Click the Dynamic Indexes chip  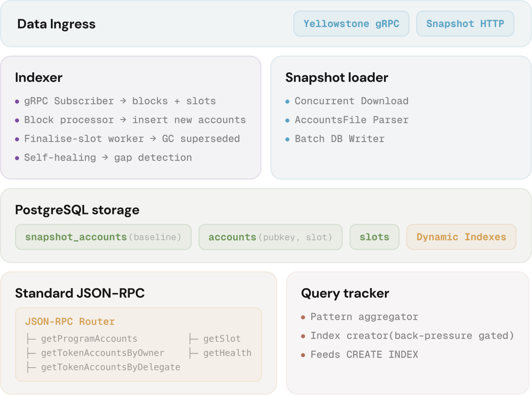pyautogui.click(x=461, y=237)
